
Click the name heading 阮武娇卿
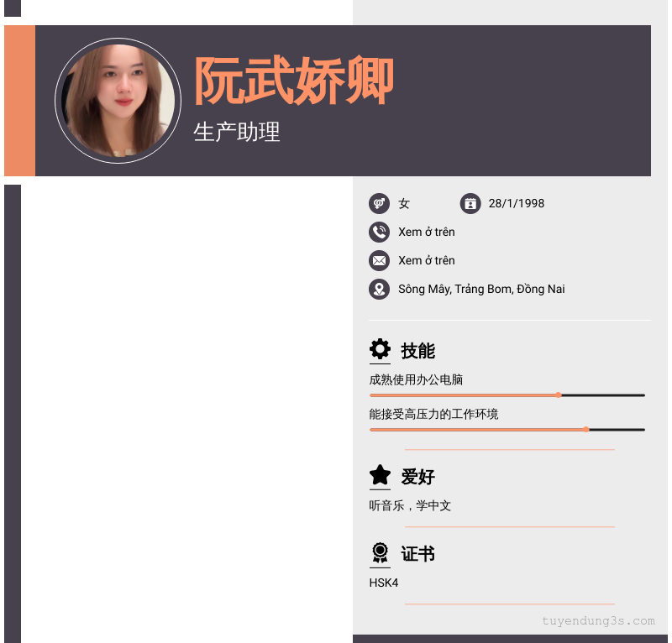294,81
